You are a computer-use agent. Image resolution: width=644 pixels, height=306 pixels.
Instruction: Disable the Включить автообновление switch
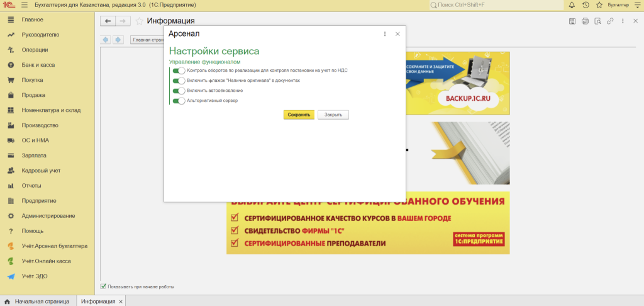[179, 91]
